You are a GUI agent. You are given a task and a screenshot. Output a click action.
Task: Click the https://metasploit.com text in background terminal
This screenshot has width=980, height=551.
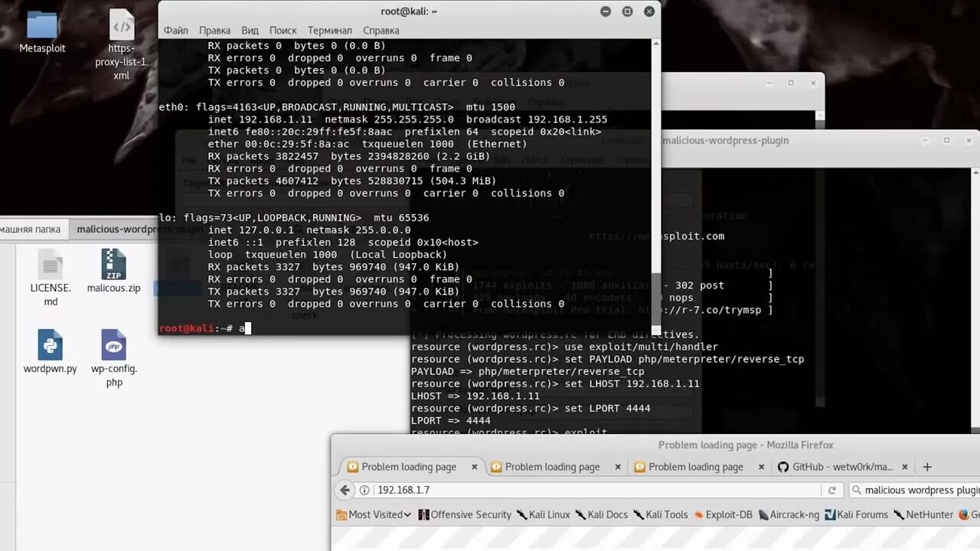(657, 236)
